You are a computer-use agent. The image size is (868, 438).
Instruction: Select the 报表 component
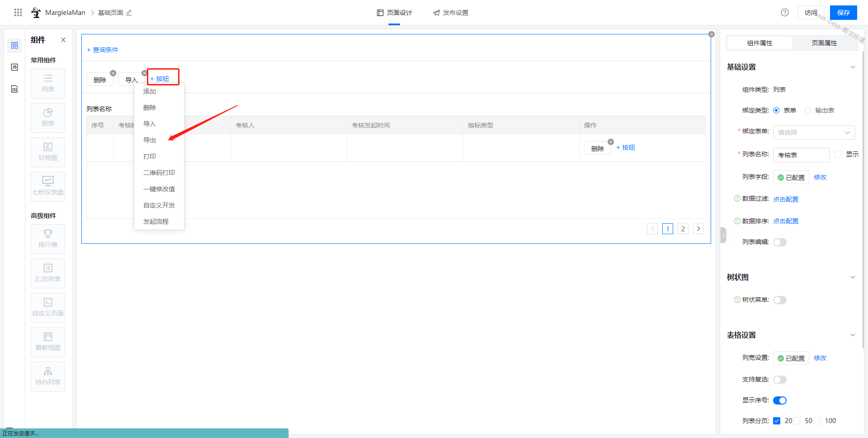pyautogui.click(x=48, y=118)
